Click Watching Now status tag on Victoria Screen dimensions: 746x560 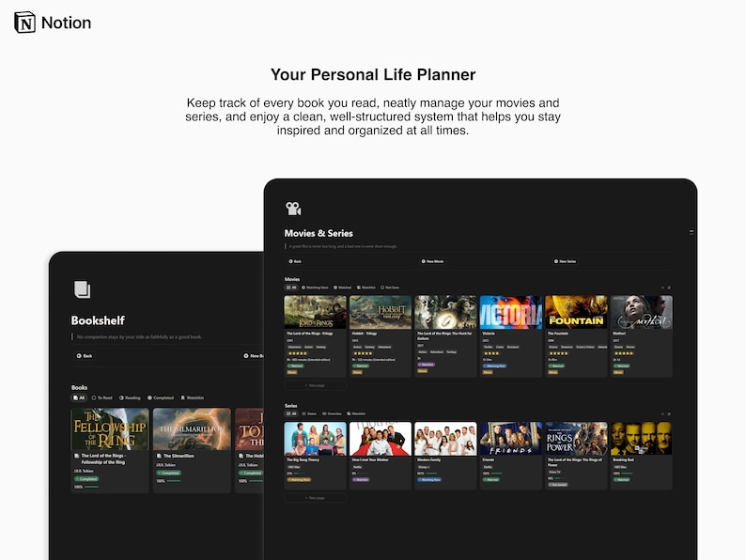point(495,366)
